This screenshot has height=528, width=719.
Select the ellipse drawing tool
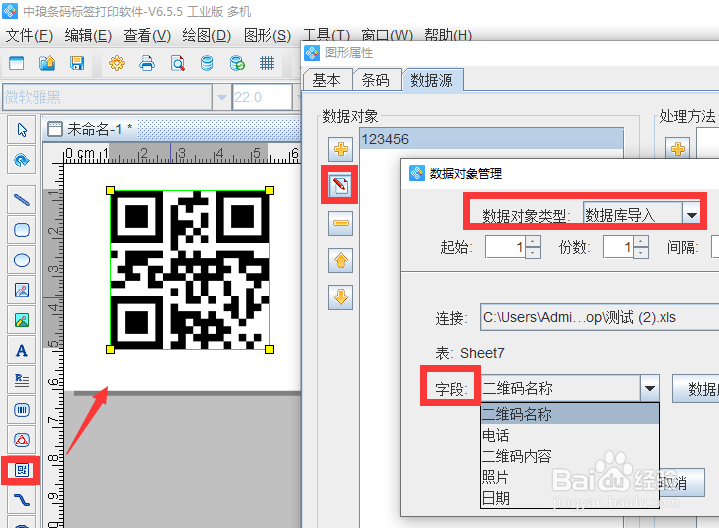click(22, 260)
